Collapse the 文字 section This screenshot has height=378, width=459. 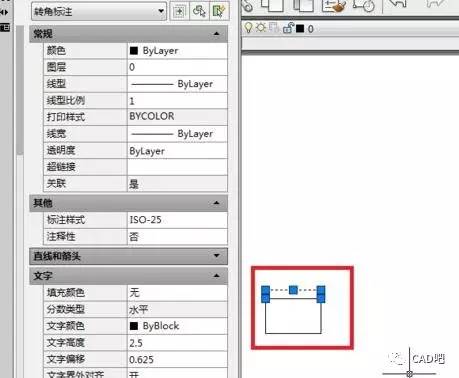pos(217,276)
